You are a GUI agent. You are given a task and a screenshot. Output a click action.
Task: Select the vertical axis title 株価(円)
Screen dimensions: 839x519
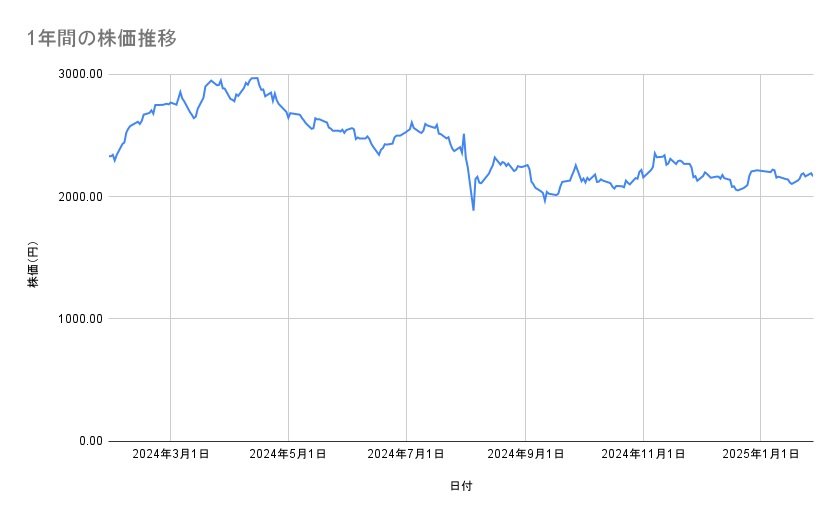click(33, 265)
